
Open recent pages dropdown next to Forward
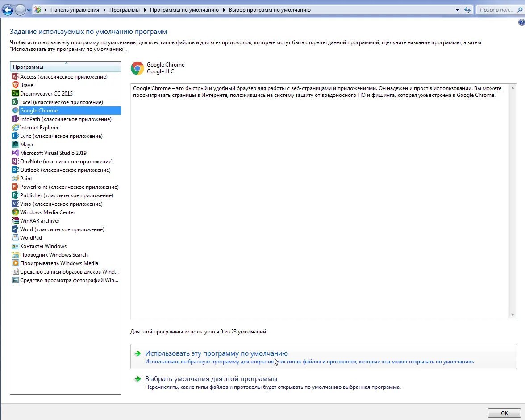[x=29, y=10]
